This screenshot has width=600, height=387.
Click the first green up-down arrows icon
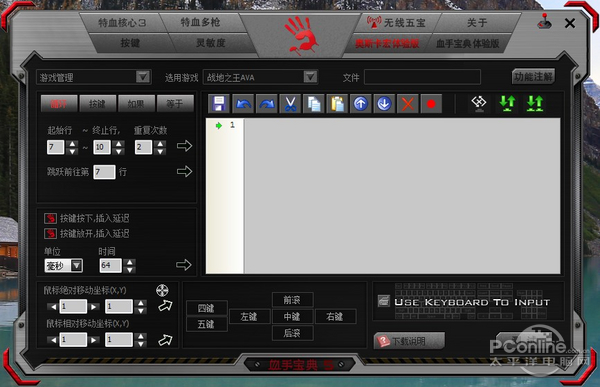tap(507, 103)
